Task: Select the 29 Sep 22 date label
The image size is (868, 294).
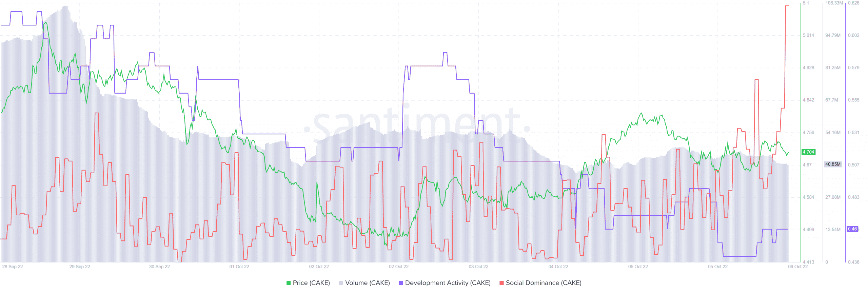Action: point(80,267)
